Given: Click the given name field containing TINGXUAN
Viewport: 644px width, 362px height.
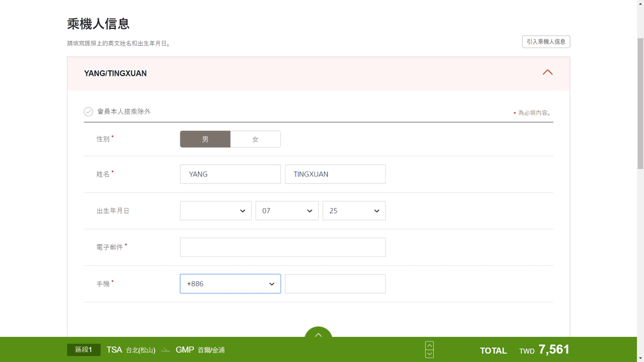Looking at the screenshot, I should (x=335, y=174).
